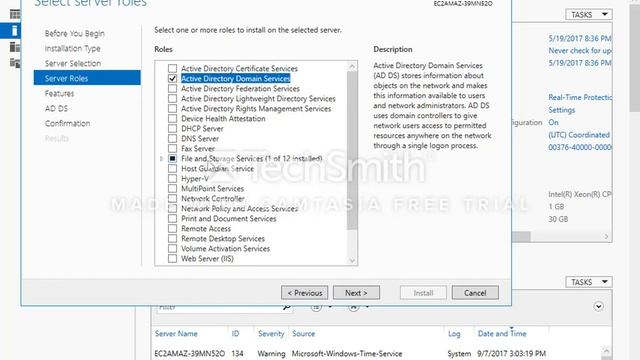Tick MultiPoint Services checkbox
640x360 pixels.
coord(173,189)
